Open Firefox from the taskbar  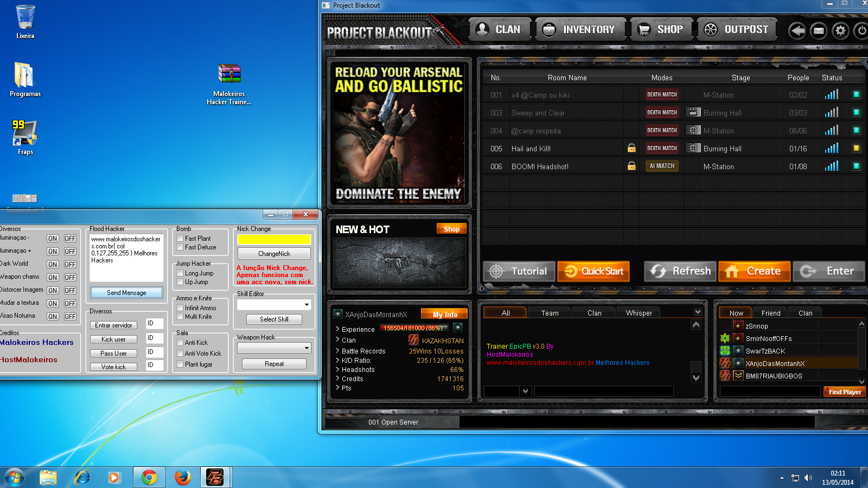(x=183, y=477)
